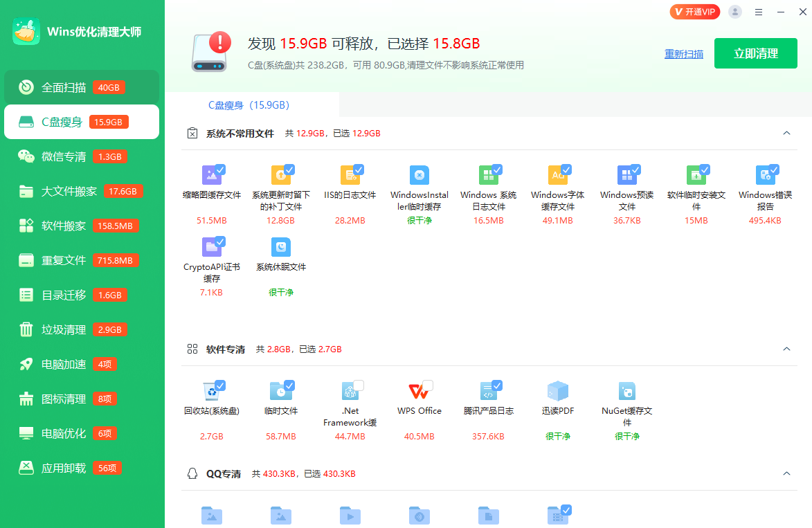Click the user account avatar icon
812x528 pixels.
tap(735, 12)
